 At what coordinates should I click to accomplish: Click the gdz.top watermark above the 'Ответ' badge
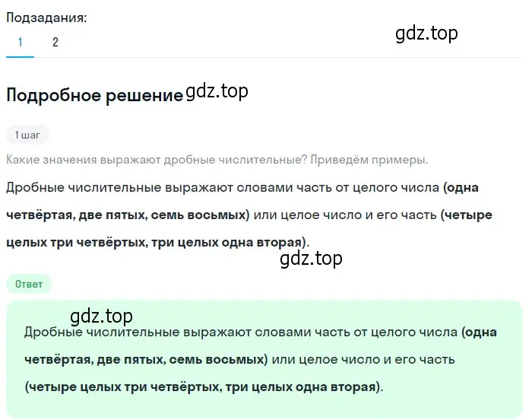tap(311, 259)
